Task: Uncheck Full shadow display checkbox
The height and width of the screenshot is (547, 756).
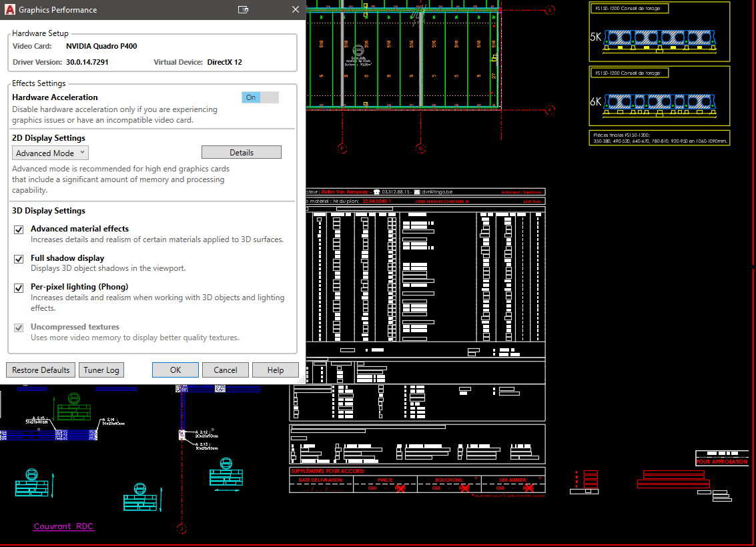Action: [x=19, y=259]
